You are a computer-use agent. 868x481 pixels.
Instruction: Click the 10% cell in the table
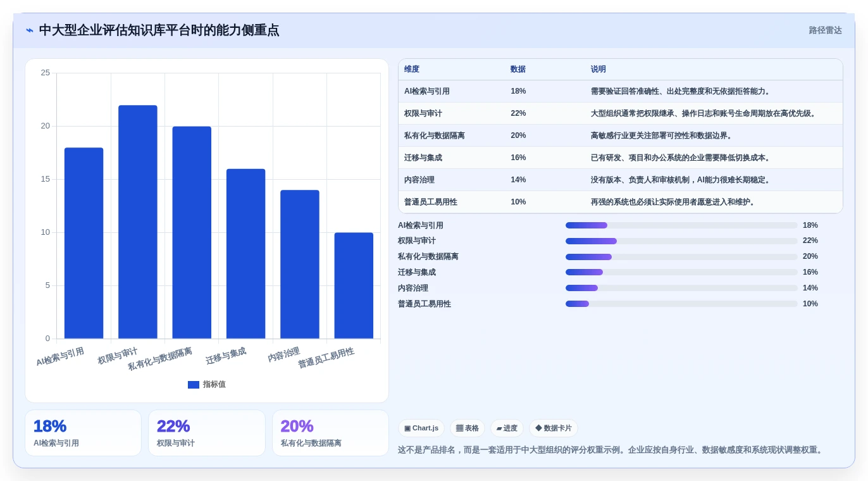(x=518, y=203)
